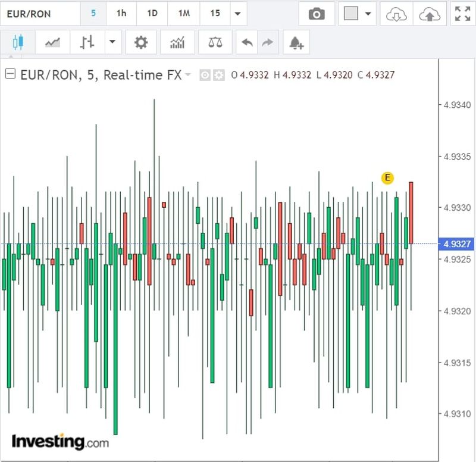Select the candlestick chart style
The image size is (476, 462).
(18, 42)
